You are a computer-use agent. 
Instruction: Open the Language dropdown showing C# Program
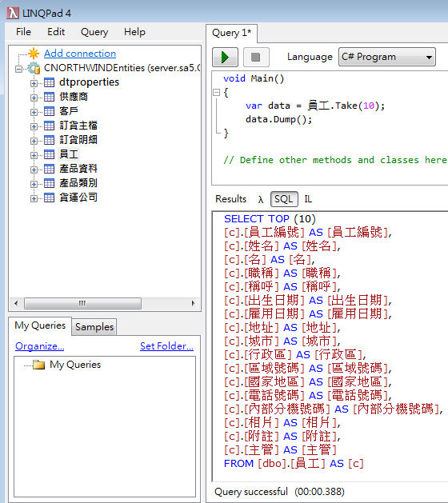click(387, 57)
